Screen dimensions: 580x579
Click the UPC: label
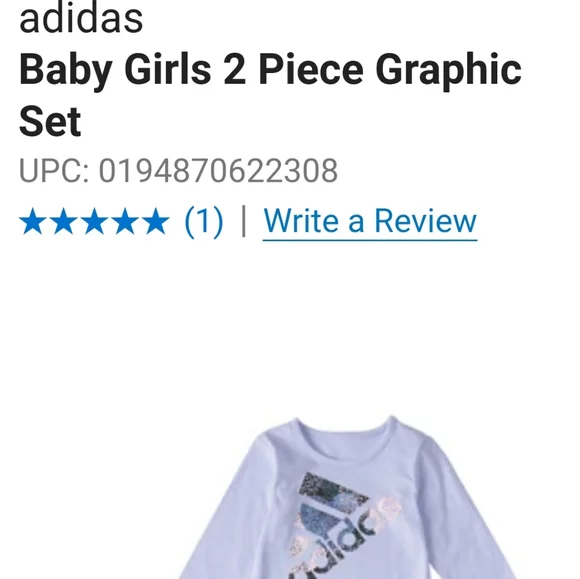(x=54, y=171)
